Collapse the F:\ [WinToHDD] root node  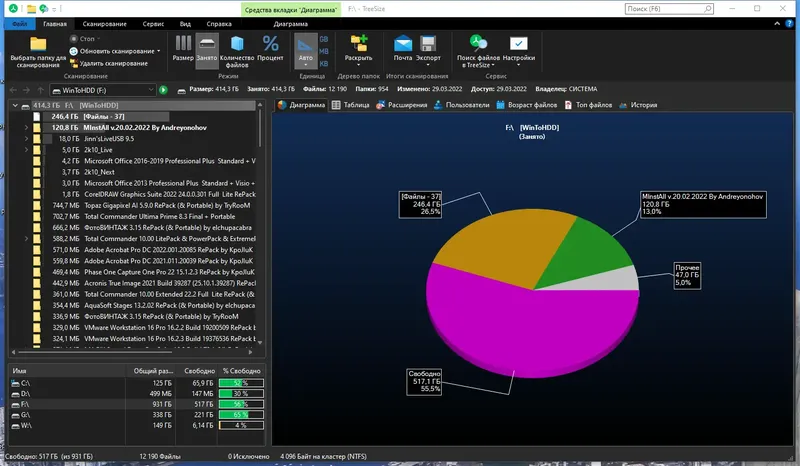pyautogui.click(x=15, y=106)
